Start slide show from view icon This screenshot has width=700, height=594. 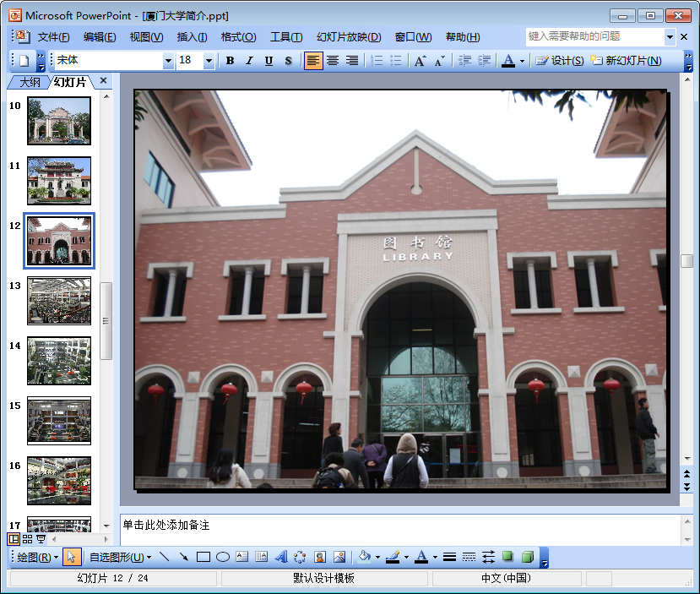41,539
